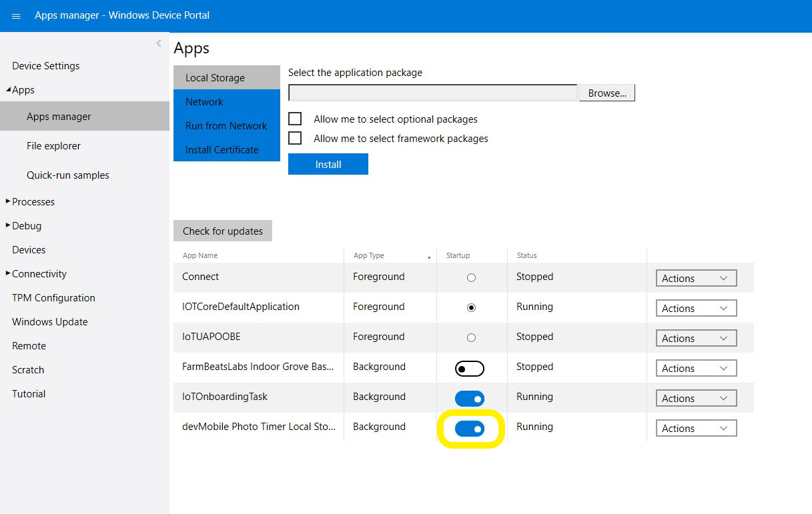Check 'Allow me to select framework packages'
This screenshot has height=514, width=812.
[x=295, y=139]
